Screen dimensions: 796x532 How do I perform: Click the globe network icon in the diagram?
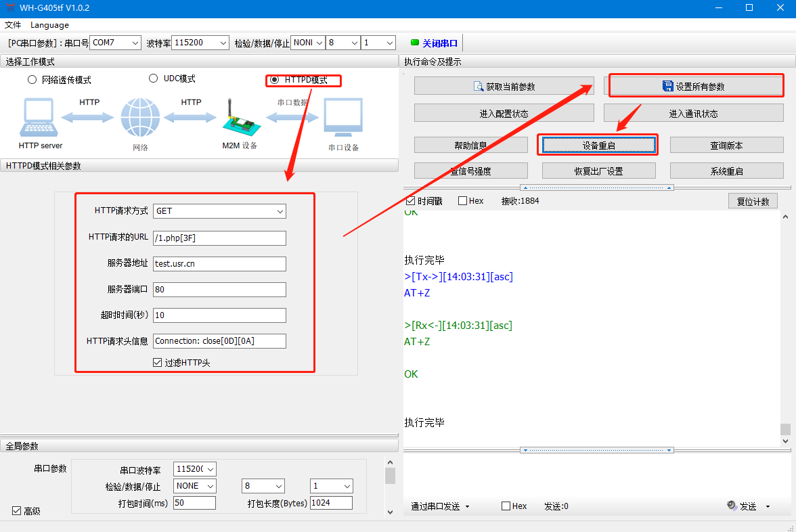click(x=140, y=118)
